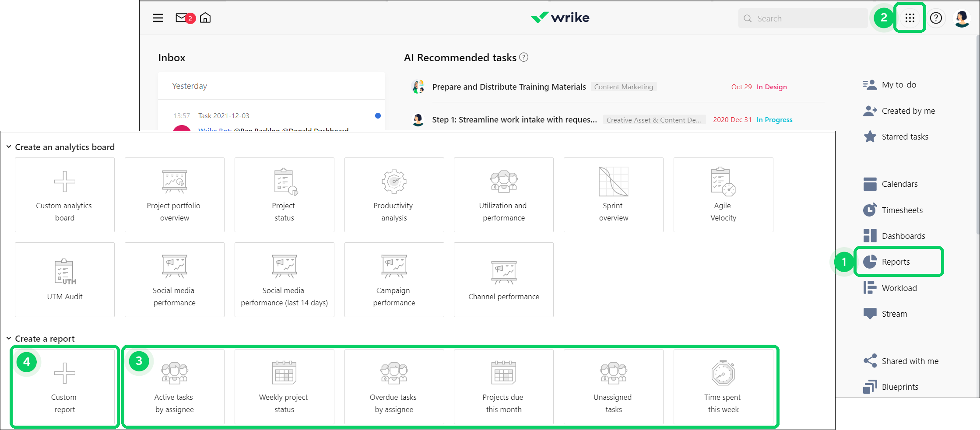This screenshot has height=430, width=980.
Task: Open inbox item Task 2021-12-03
Action: pos(224,115)
